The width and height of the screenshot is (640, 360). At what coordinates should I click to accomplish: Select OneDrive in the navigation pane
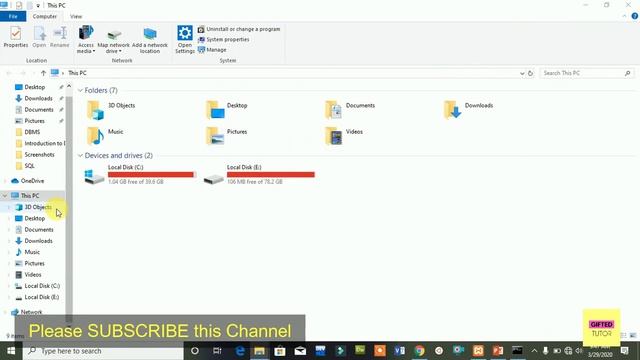click(x=32, y=181)
